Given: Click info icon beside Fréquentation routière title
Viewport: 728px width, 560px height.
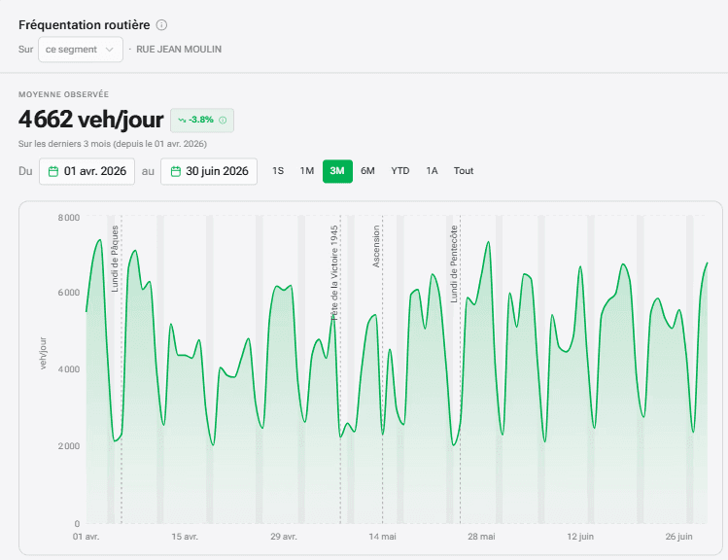Looking at the screenshot, I should 161,25.
